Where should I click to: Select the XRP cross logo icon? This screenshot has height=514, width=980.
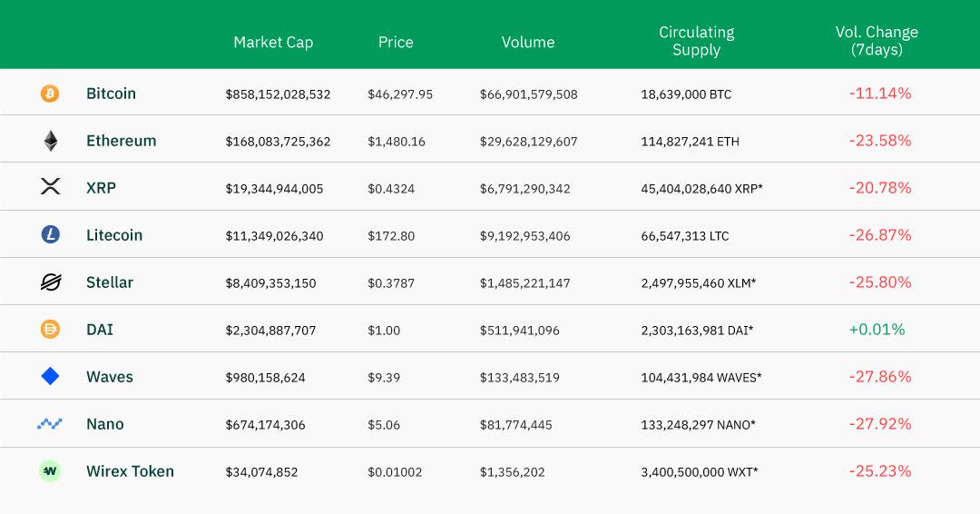click(x=50, y=186)
